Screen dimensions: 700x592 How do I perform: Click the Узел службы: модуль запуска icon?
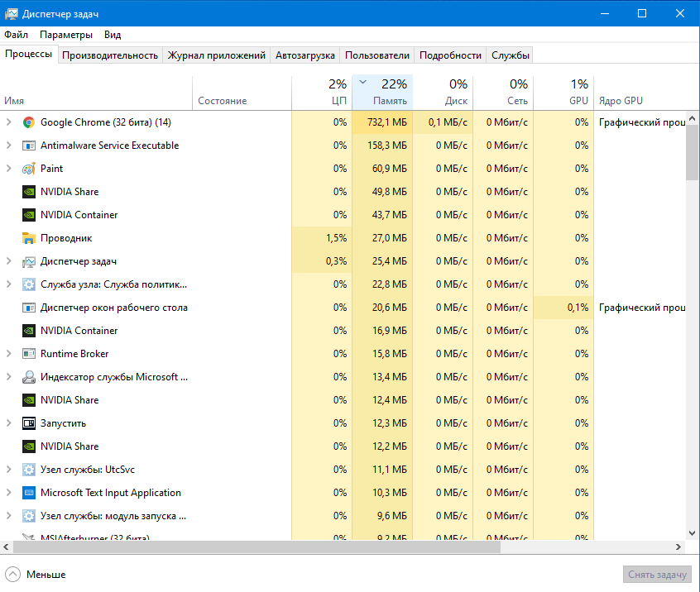[29, 516]
